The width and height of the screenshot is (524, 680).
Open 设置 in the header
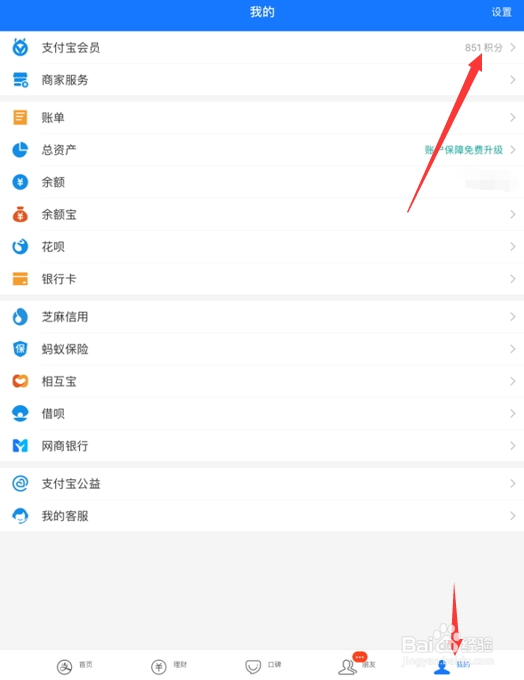501,12
